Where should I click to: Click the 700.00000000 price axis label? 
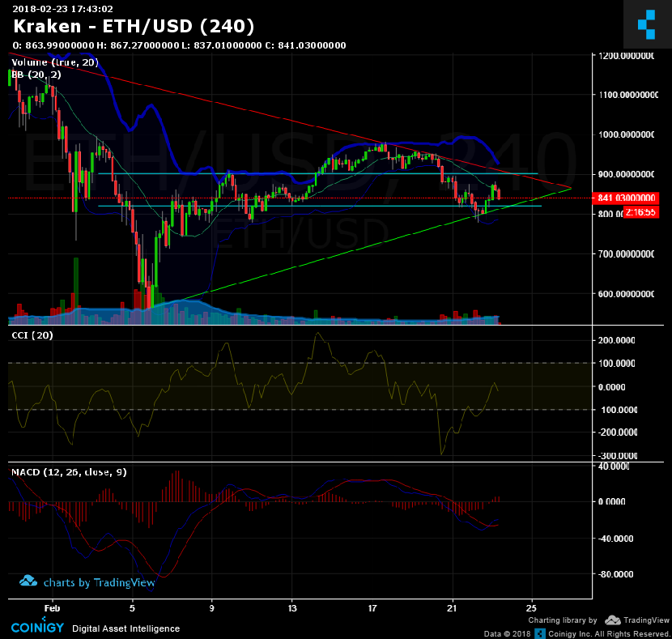[x=626, y=254]
